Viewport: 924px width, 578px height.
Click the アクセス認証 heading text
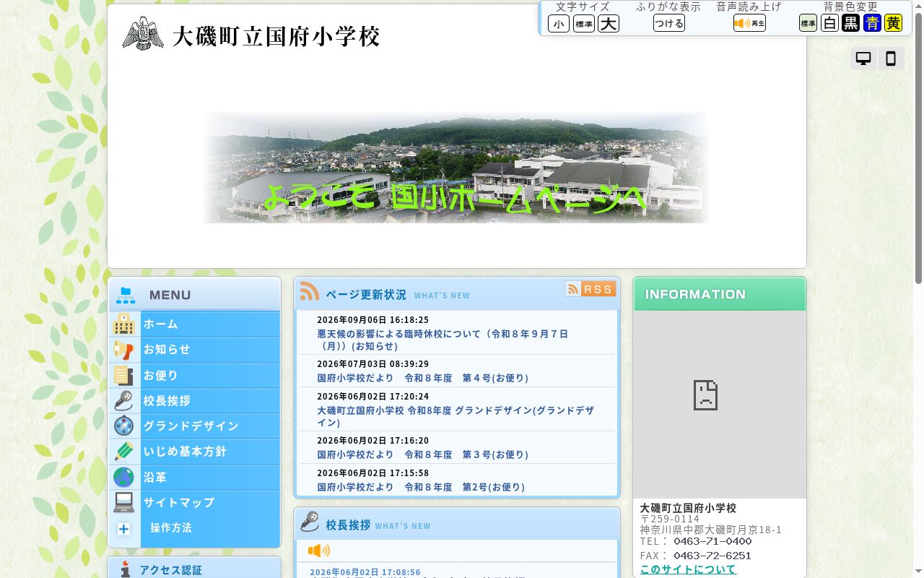pyautogui.click(x=171, y=570)
